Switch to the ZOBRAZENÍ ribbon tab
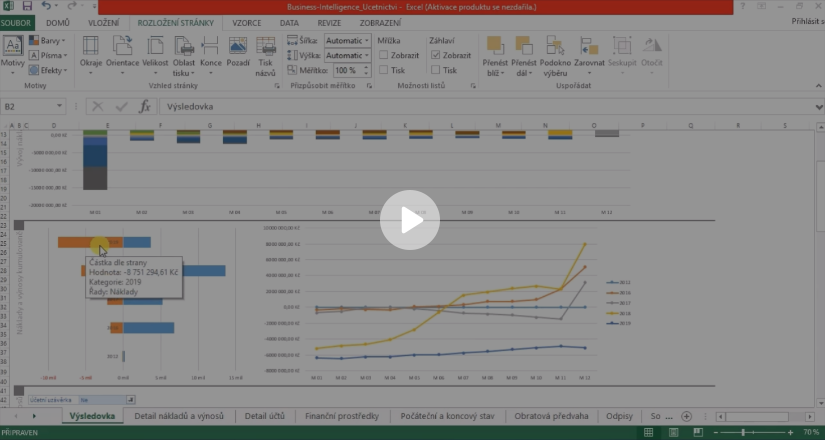The width and height of the screenshot is (825, 440). (380, 23)
